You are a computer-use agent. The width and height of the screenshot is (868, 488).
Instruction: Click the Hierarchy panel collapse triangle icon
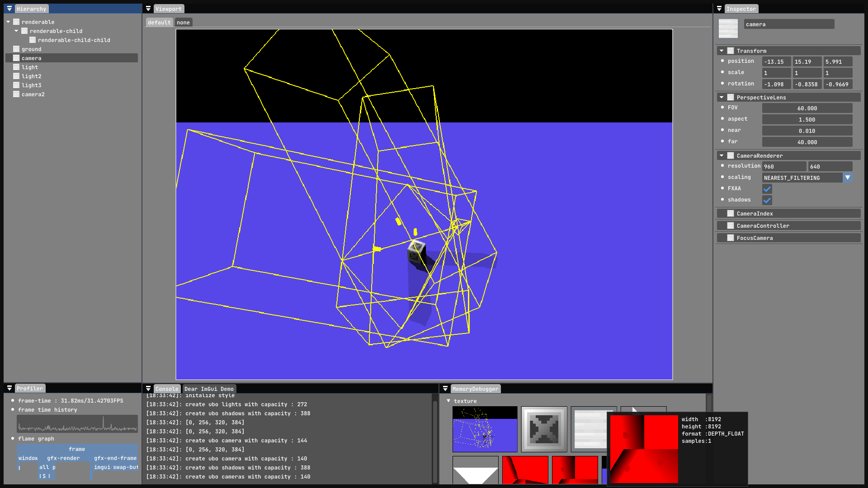tap(9, 9)
